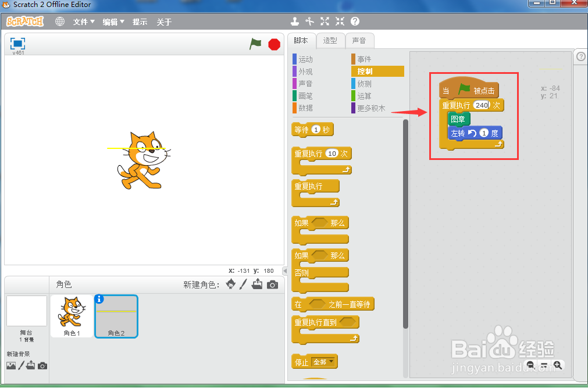The height and width of the screenshot is (388, 588).
Task: Paint a new sprite with the brush icon
Action: [243, 284]
